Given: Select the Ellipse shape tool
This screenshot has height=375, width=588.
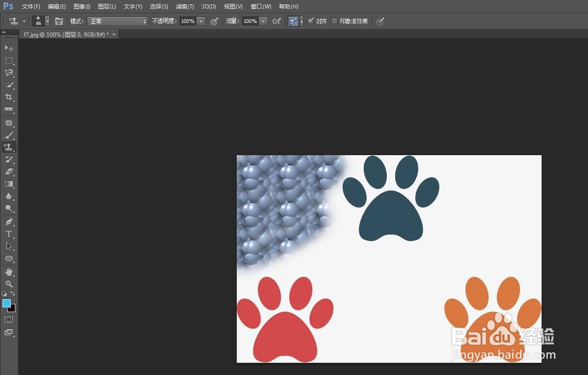Looking at the screenshot, I should tap(9, 259).
